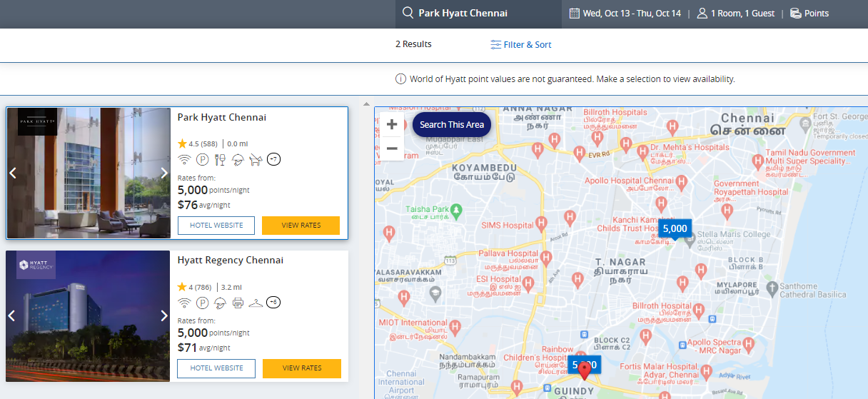Click Hyatt Regency Chennai's gold rating star
This screenshot has height=399, width=868.
182,286
